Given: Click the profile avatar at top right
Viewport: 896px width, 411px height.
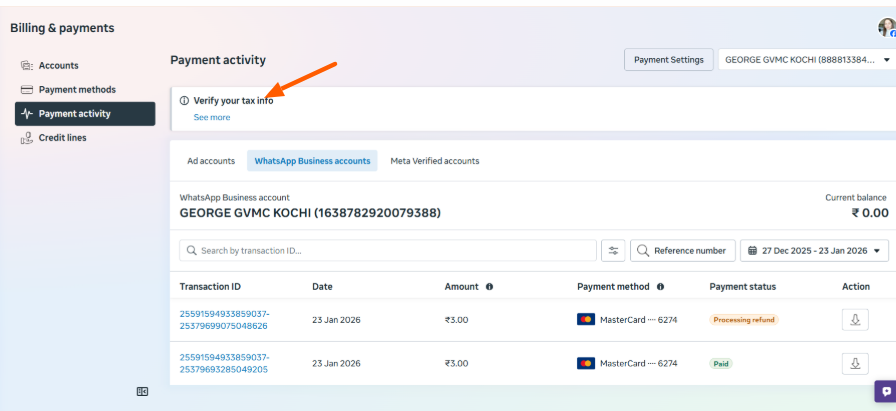Looking at the screenshot, I should 886,27.
